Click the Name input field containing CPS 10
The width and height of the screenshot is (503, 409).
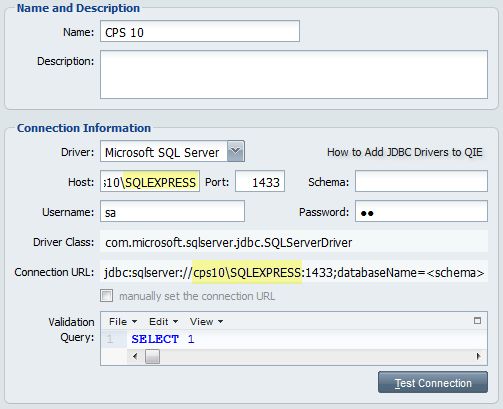pyautogui.click(x=200, y=31)
